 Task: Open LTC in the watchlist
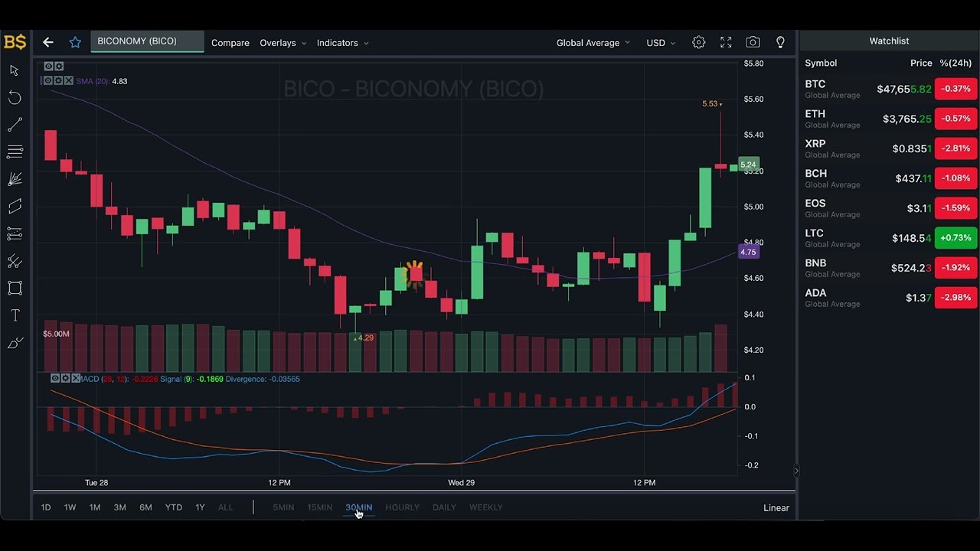click(890, 238)
